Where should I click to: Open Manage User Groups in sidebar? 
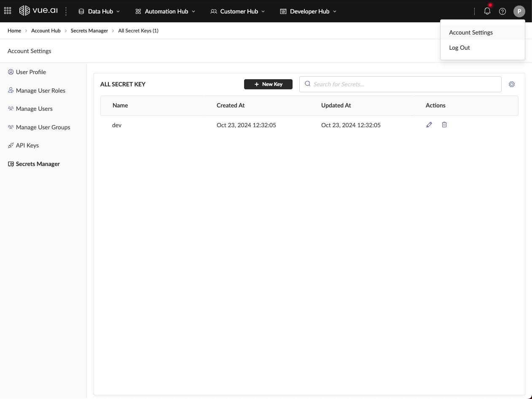[43, 127]
